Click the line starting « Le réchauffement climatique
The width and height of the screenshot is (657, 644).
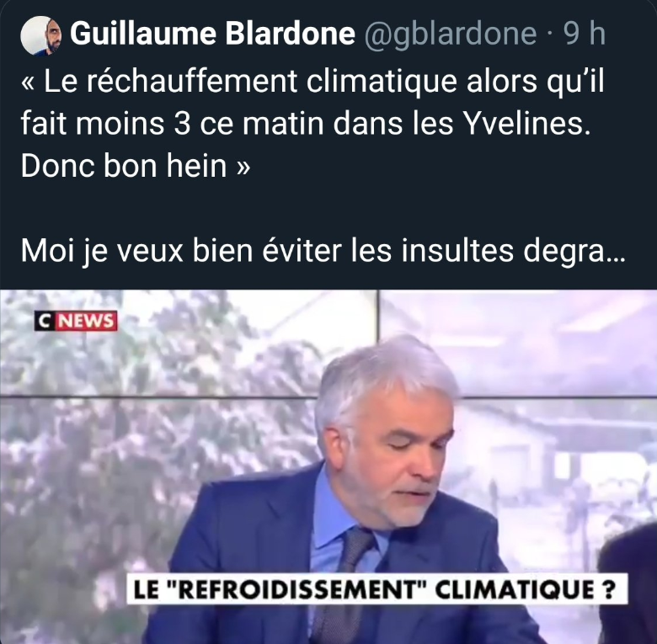coord(312,82)
